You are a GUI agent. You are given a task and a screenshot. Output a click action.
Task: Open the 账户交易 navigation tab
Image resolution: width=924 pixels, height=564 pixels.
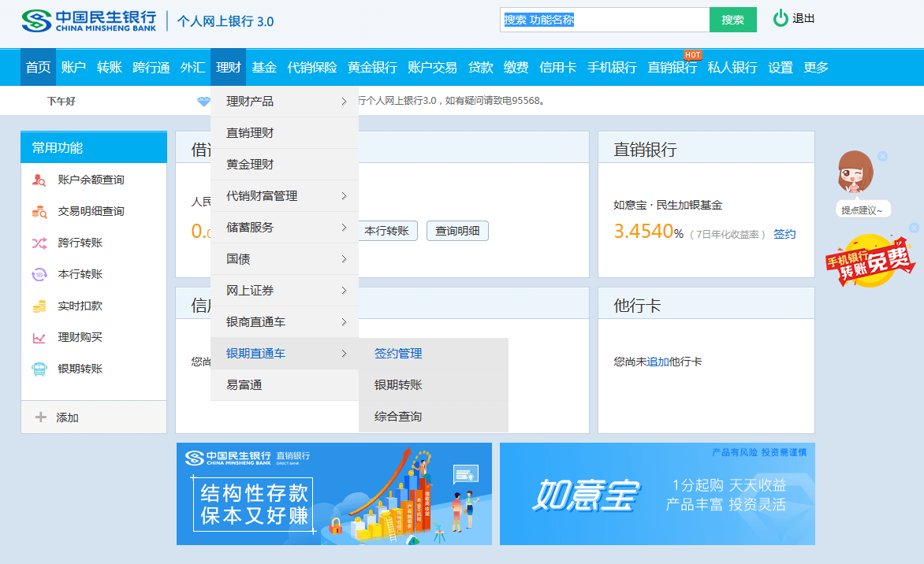coord(433,68)
